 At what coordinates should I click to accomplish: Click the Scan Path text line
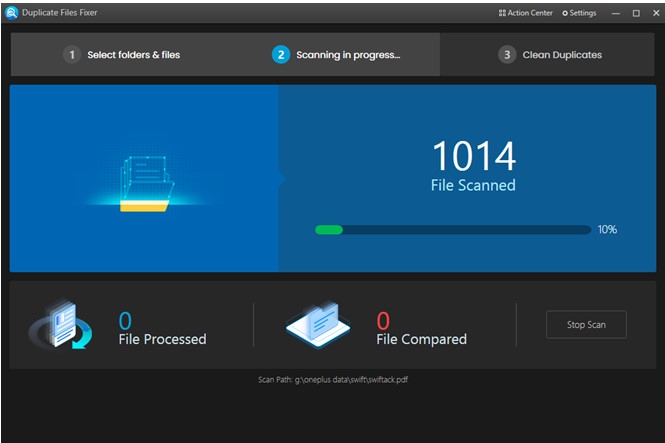click(333, 380)
